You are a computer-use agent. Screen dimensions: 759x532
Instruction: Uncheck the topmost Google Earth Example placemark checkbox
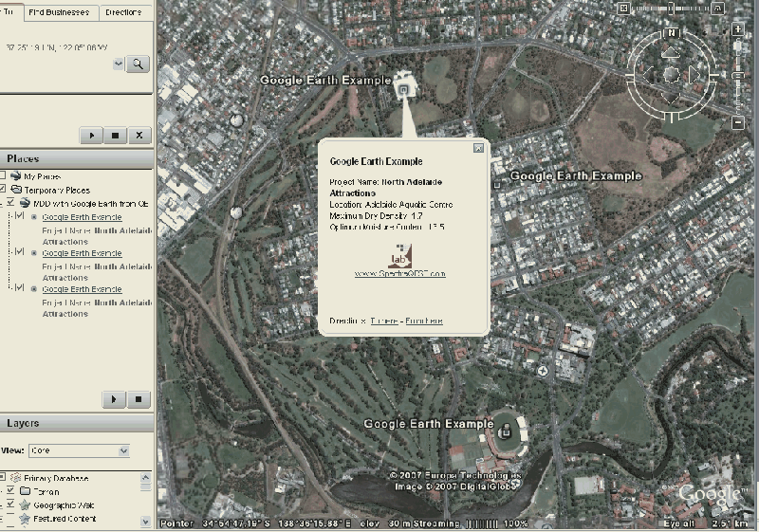pos(19,215)
